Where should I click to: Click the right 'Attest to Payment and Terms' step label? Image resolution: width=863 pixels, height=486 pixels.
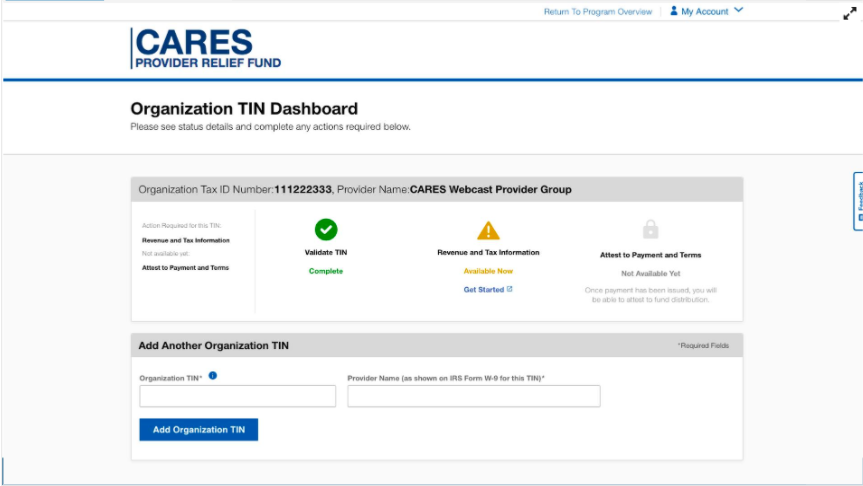pyautogui.click(x=651, y=255)
